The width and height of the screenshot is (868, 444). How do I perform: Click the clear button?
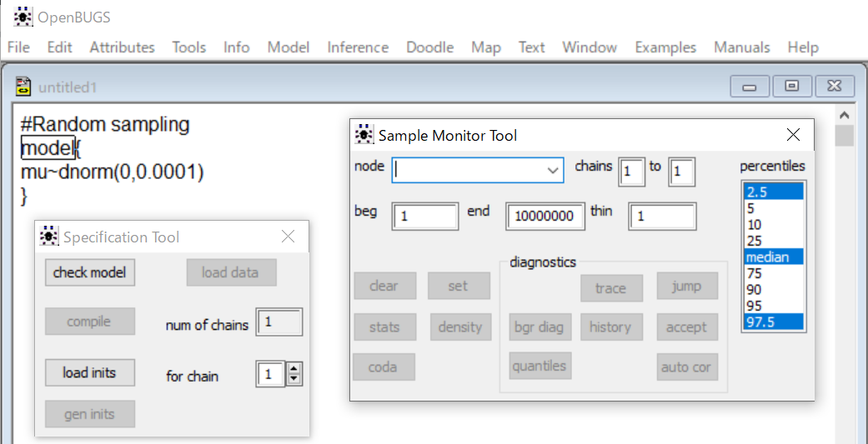[x=384, y=286]
